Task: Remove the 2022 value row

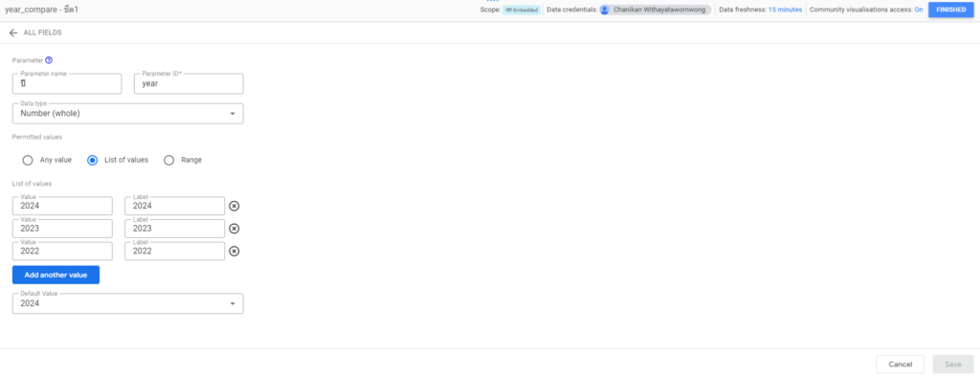Action: [x=234, y=251]
